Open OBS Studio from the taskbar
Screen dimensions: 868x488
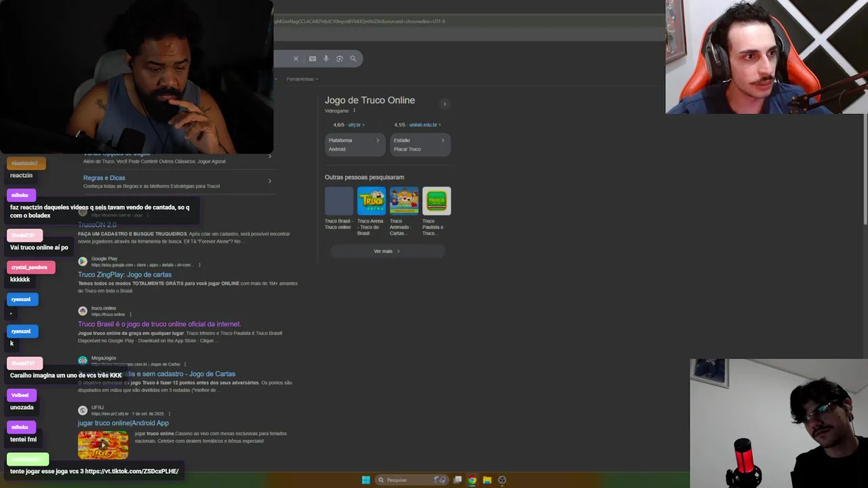coord(502,480)
